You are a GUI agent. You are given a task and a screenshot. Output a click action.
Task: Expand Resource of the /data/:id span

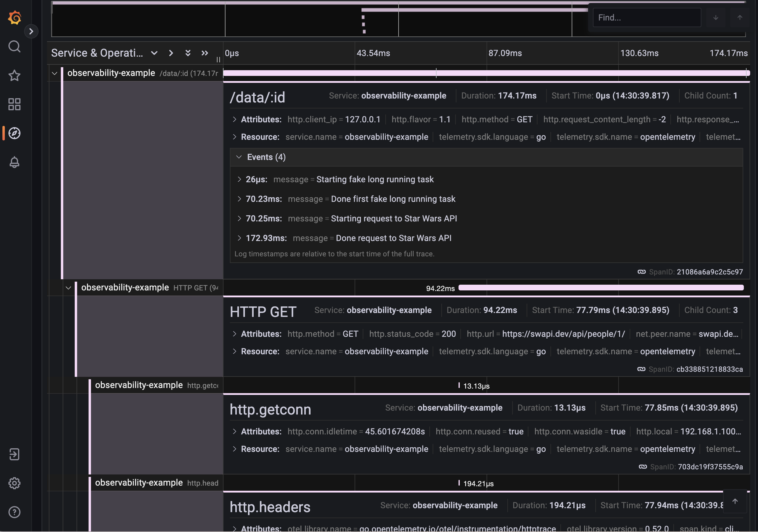tap(234, 137)
